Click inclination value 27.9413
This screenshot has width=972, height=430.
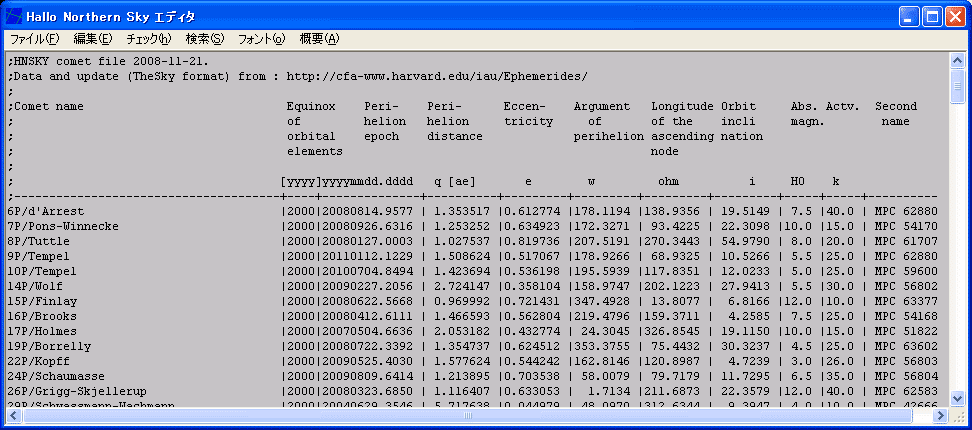[x=748, y=286]
